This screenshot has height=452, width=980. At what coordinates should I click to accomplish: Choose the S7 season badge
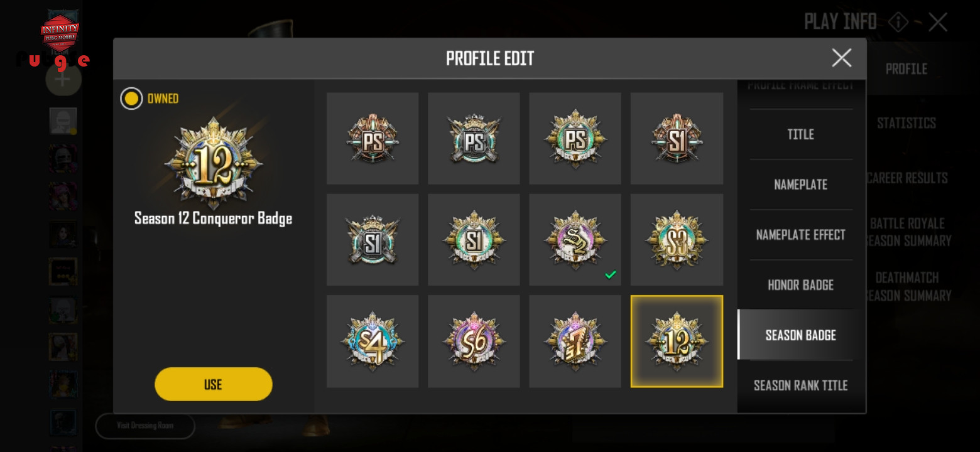[575, 342]
